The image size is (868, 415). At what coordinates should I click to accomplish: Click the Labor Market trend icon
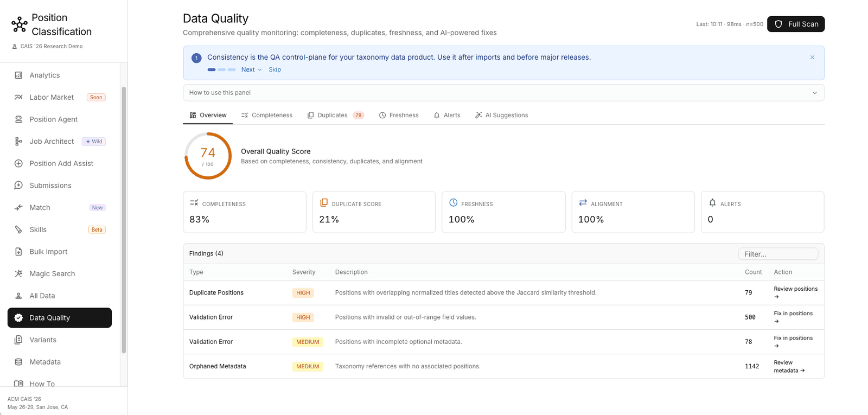point(18,97)
